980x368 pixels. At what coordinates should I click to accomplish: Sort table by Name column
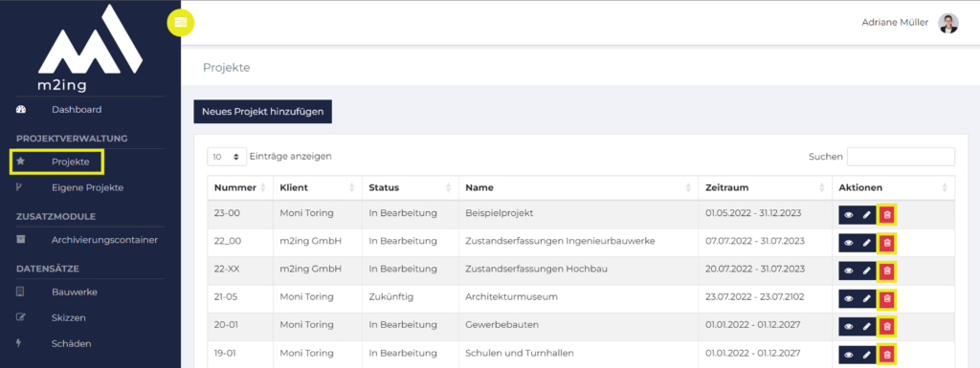[579, 187]
